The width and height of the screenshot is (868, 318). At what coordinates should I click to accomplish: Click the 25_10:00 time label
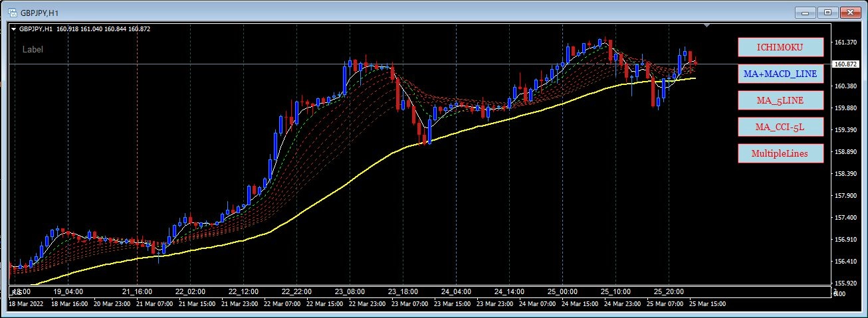[615, 291]
